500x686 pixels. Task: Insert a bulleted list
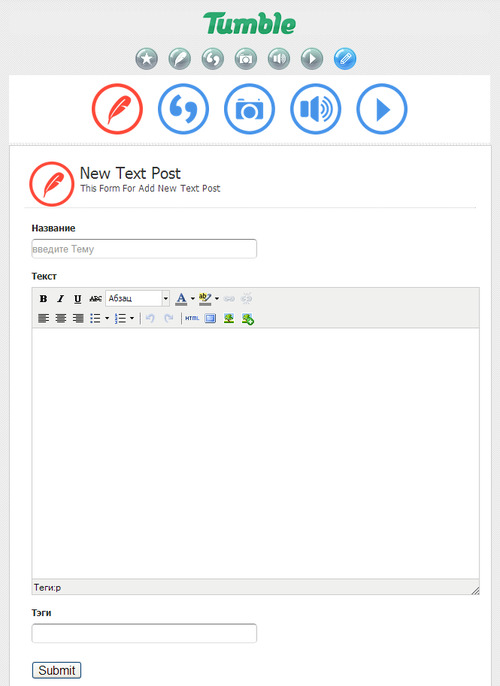click(95, 318)
